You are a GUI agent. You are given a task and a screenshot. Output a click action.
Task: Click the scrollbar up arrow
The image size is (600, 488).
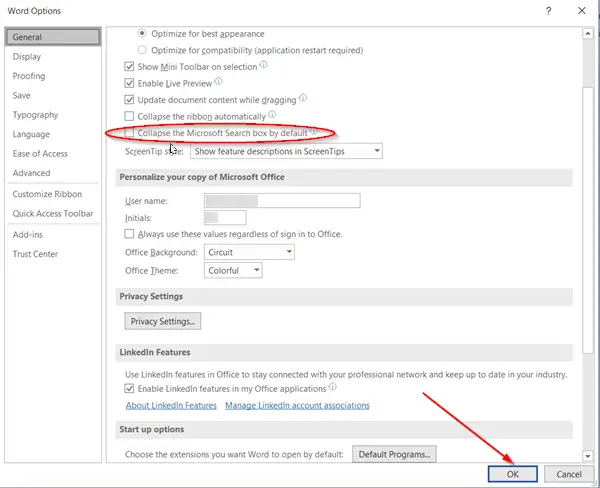(588, 34)
